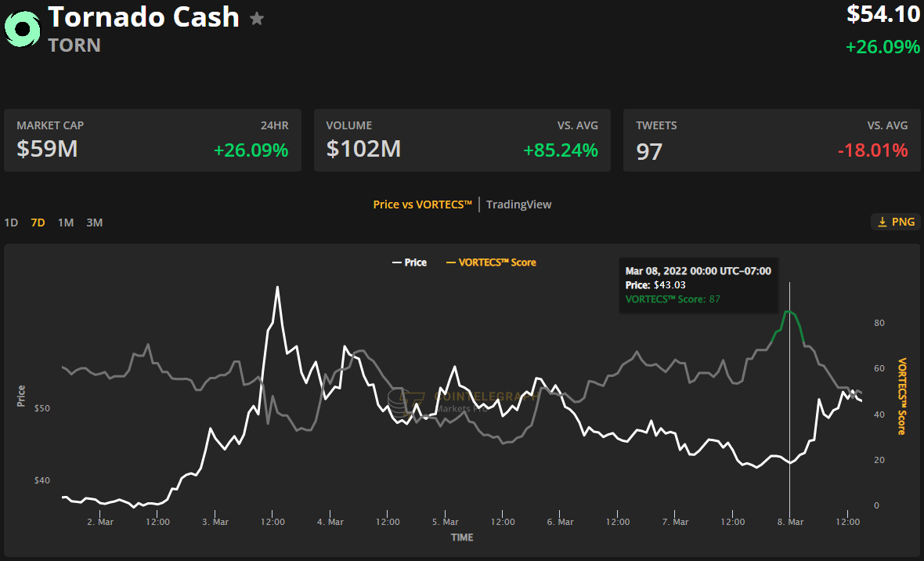Download the chart as PNG

click(895, 222)
